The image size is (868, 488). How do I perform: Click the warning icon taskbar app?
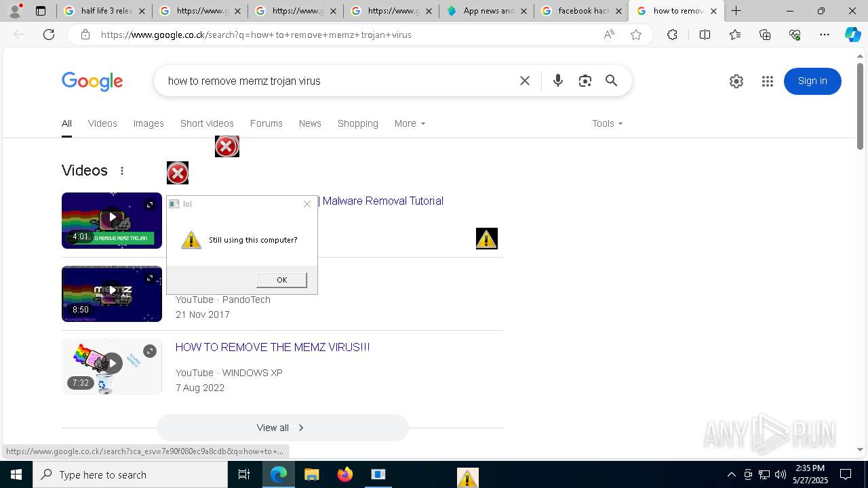(467, 477)
